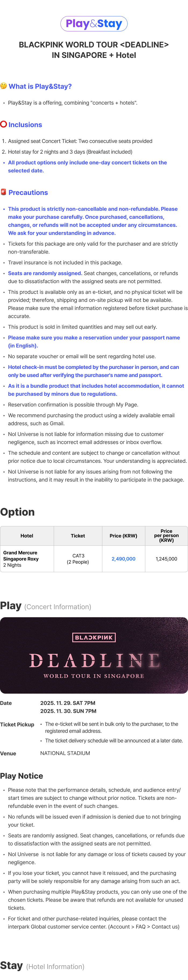The width and height of the screenshot is (188, 980).
Task: Select the 2,490,000 price link
Action: 124,559
